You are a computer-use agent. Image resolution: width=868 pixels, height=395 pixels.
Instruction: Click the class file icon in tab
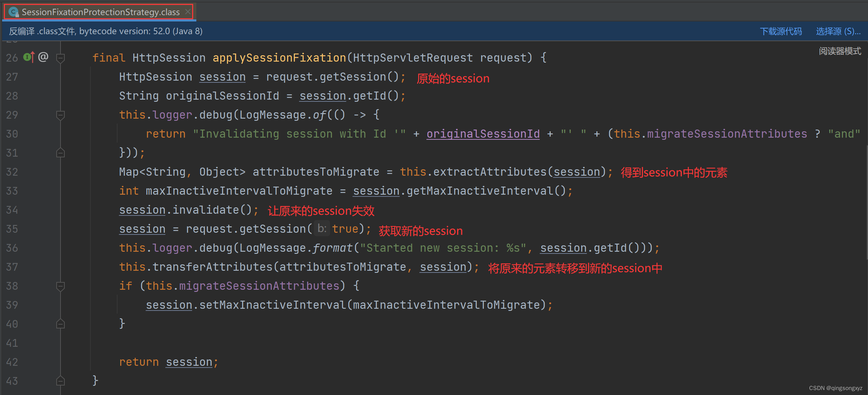[x=14, y=12]
